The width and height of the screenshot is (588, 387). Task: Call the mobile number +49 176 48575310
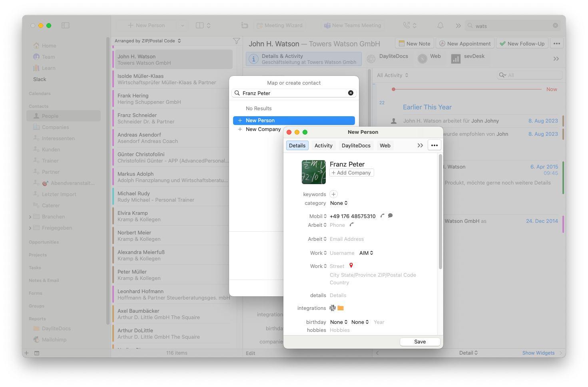click(383, 216)
